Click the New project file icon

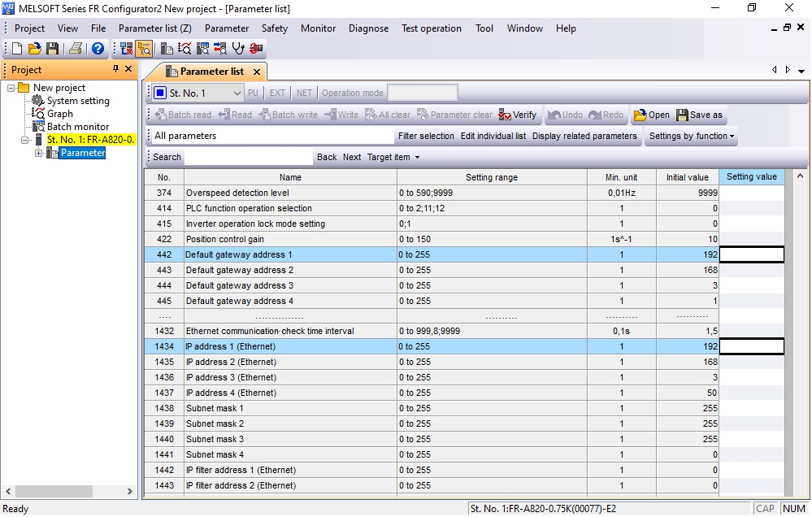coord(17,49)
